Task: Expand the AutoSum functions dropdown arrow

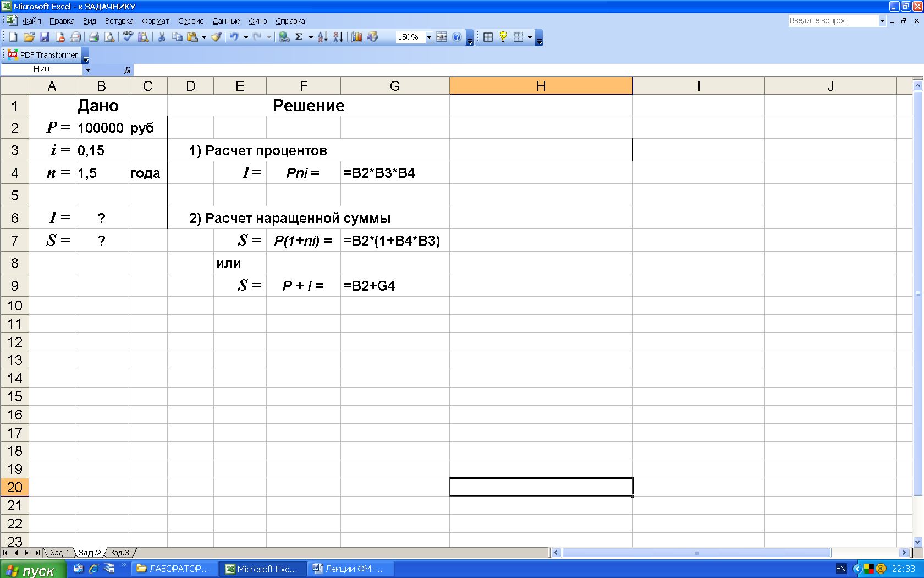Action: point(311,37)
